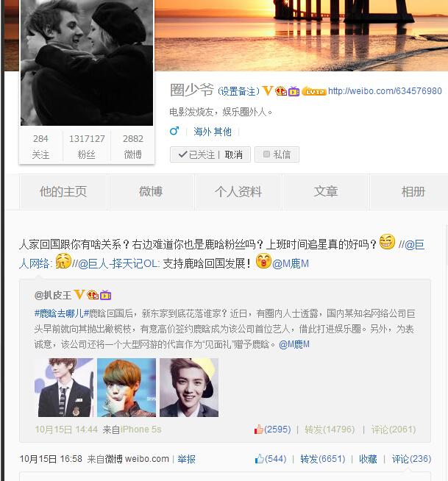
Task: Like the repost with 544 likes
Action: [x=270, y=459]
